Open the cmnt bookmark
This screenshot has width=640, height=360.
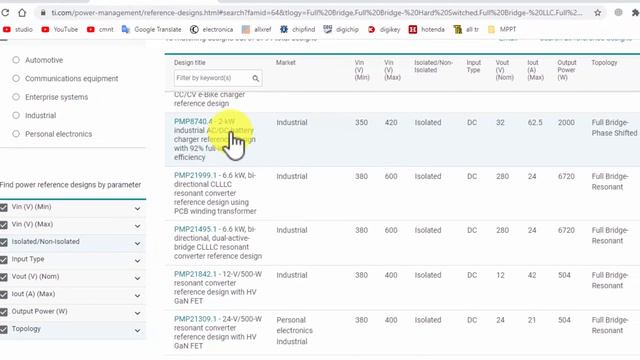(x=100, y=29)
